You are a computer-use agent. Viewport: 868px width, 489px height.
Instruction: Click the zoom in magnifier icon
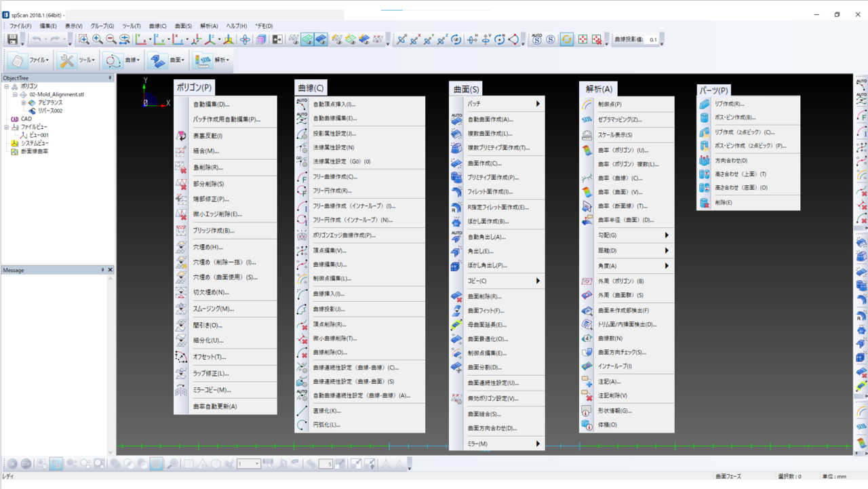[x=98, y=40]
